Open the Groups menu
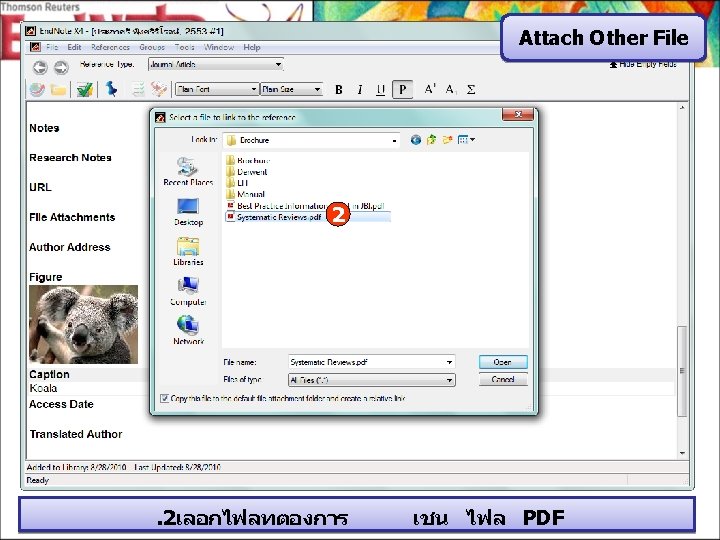 point(152,47)
